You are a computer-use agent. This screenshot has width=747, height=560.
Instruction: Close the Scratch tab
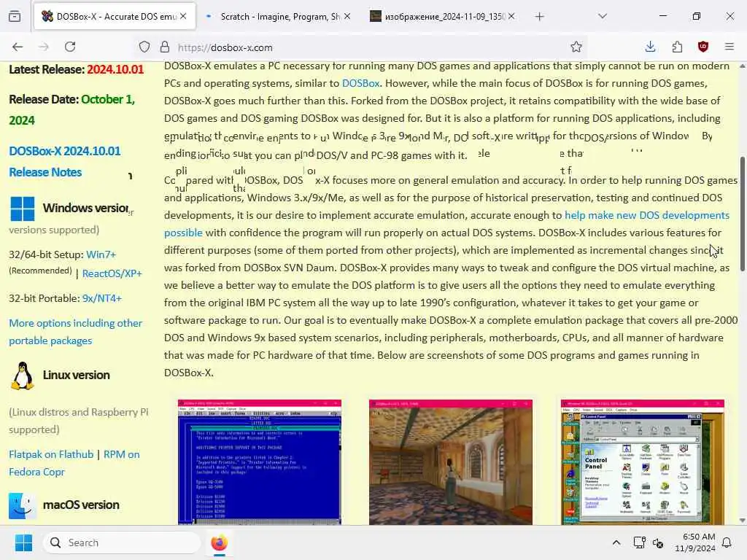(x=347, y=16)
